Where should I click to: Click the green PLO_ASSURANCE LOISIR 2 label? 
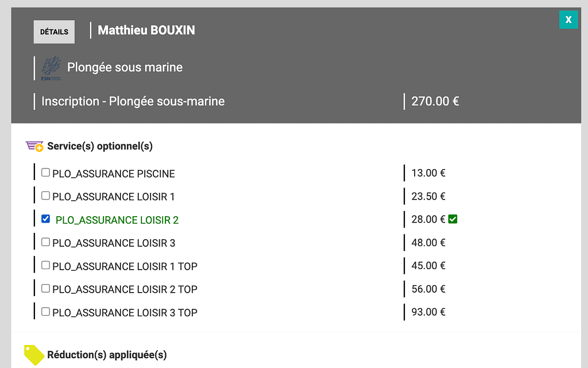pos(117,220)
